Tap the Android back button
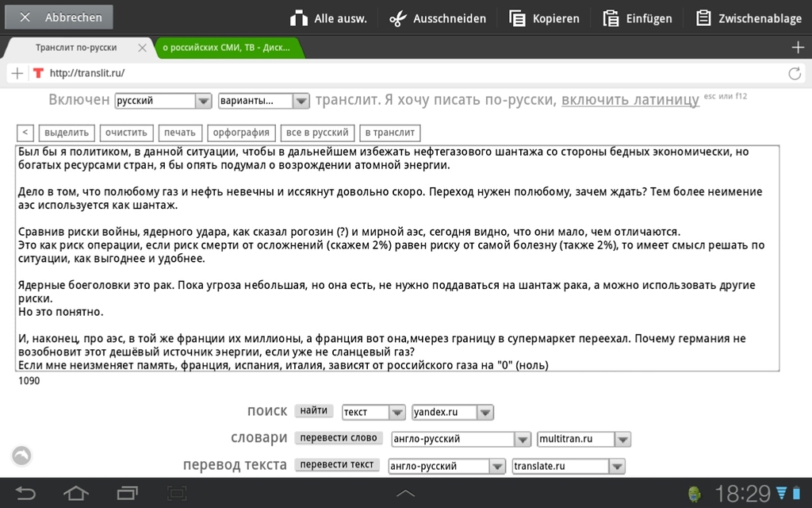This screenshot has height=508, width=812. pos(25,493)
